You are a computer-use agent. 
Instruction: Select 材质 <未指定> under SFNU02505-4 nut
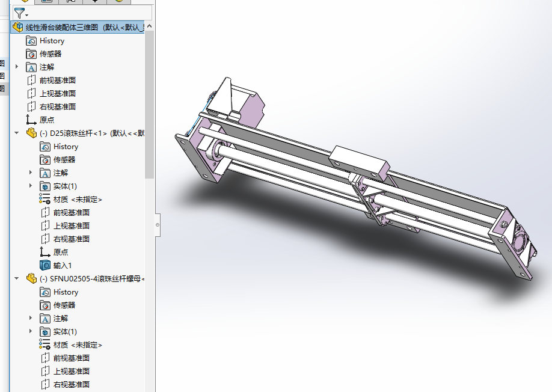click(70, 345)
